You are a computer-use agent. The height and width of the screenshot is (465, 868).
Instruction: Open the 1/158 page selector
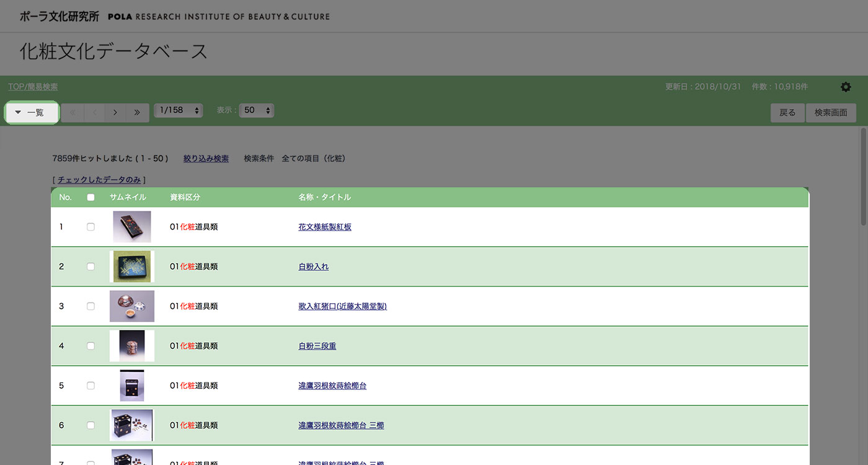(179, 110)
